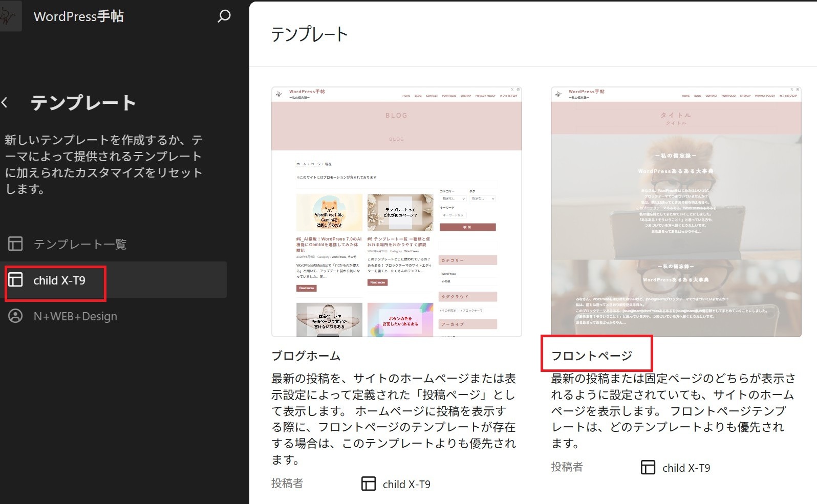
Task: Open the search icon beside WordPress手帖
Action: click(224, 16)
